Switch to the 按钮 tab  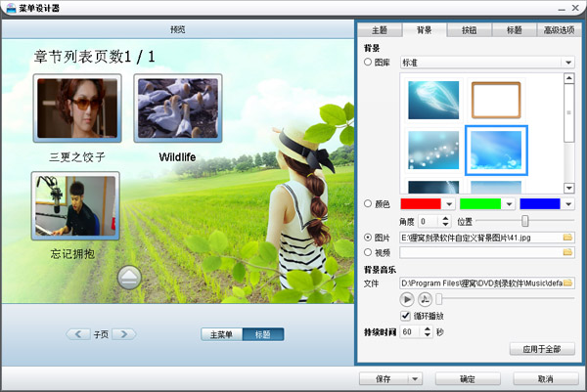[468, 30]
